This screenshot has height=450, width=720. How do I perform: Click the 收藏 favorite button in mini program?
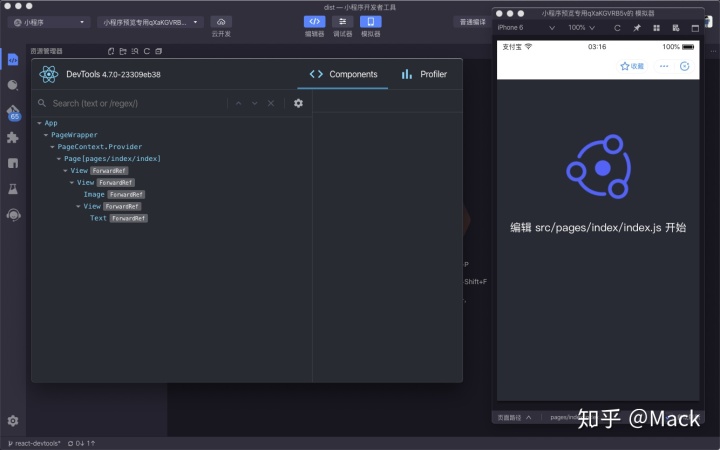coord(632,66)
